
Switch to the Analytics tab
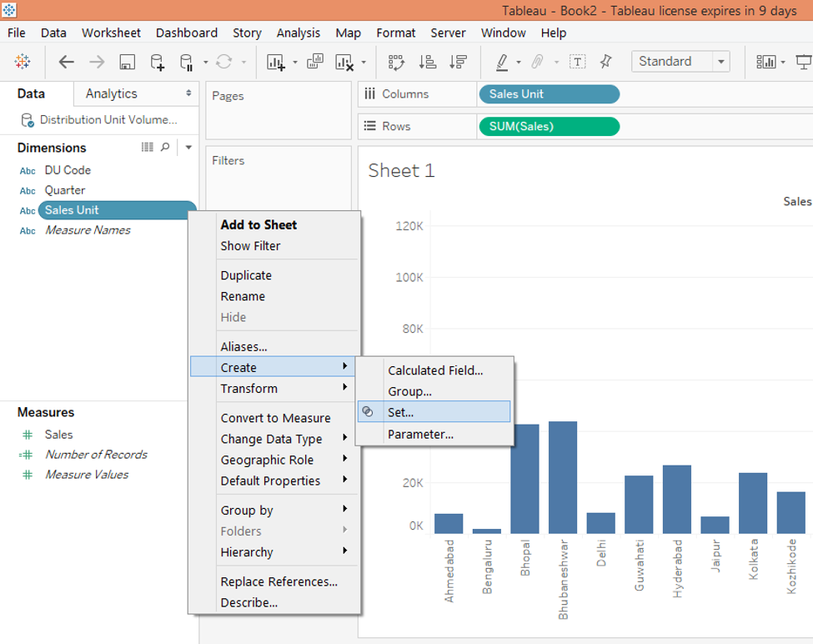tap(111, 93)
